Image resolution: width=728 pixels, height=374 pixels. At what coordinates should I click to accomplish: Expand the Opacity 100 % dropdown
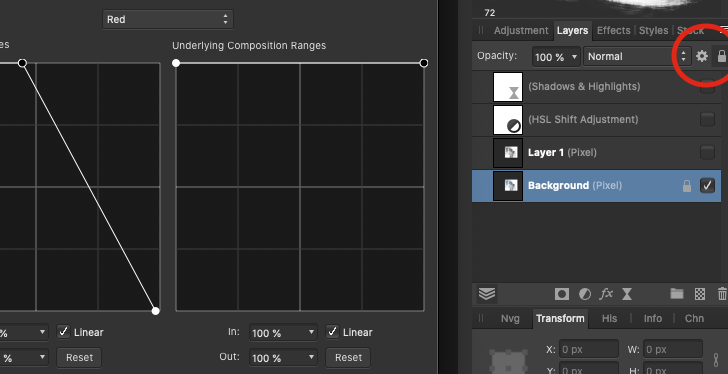click(556, 57)
